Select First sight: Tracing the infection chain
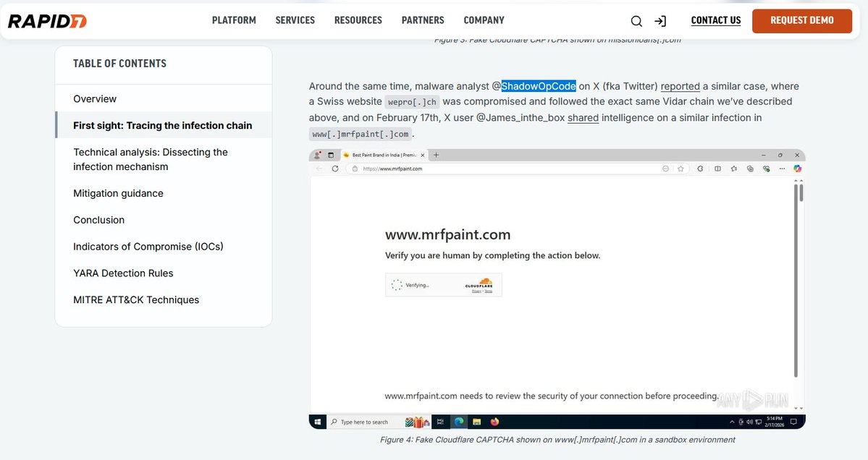 click(x=163, y=126)
